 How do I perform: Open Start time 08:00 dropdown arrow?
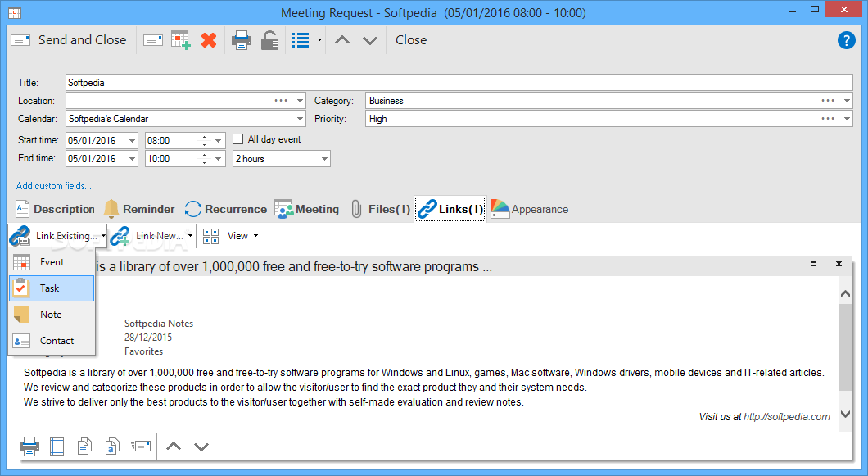(219, 141)
